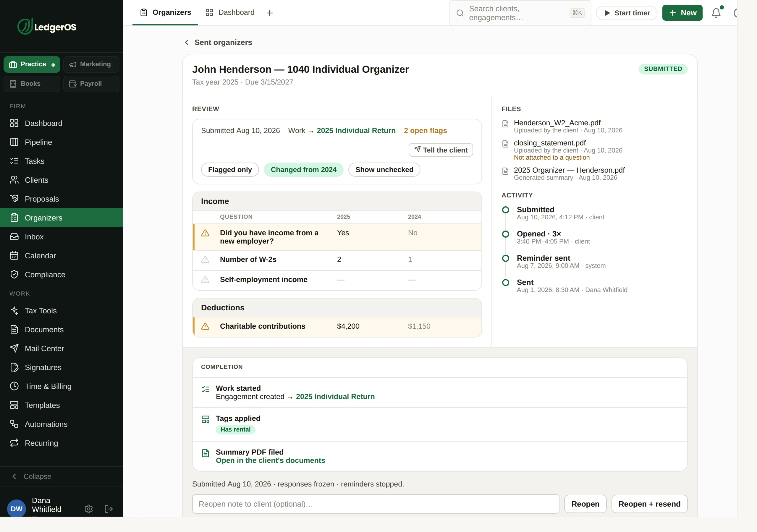Add a new tab with plus icon
757x532 pixels.
coord(269,13)
